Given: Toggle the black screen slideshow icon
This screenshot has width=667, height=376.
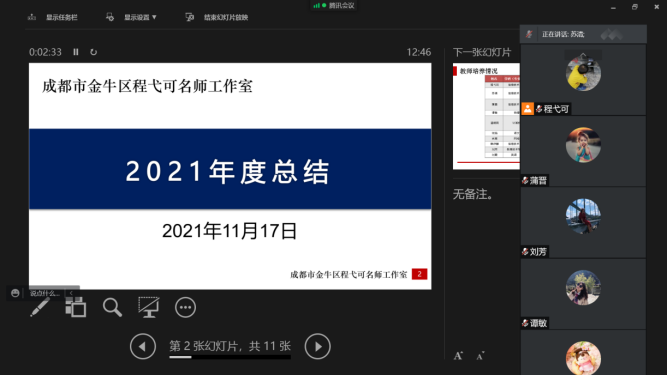Looking at the screenshot, I should 148,307.
